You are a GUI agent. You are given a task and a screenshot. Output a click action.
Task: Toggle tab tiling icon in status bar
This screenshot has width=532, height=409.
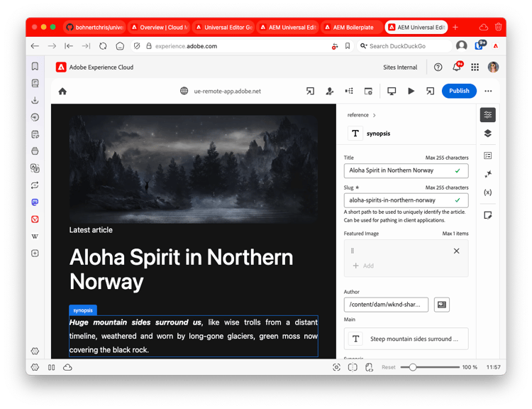(x=51, y=367)
